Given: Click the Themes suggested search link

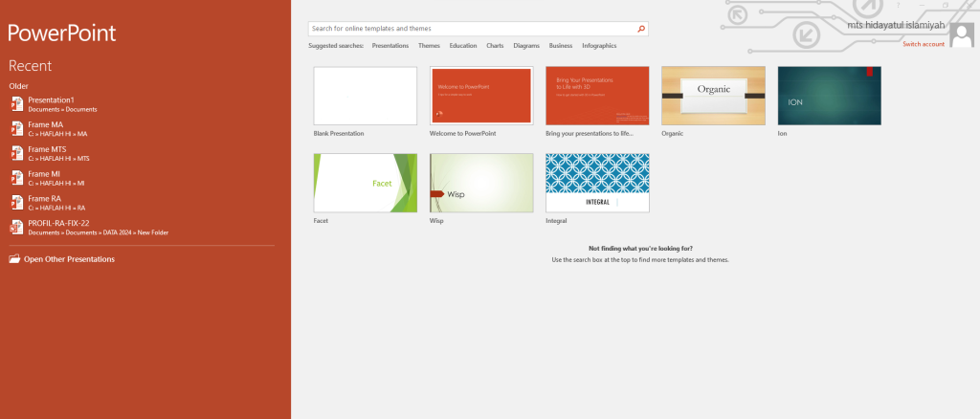Looking at the screenshot, I should tap(429, 46).
